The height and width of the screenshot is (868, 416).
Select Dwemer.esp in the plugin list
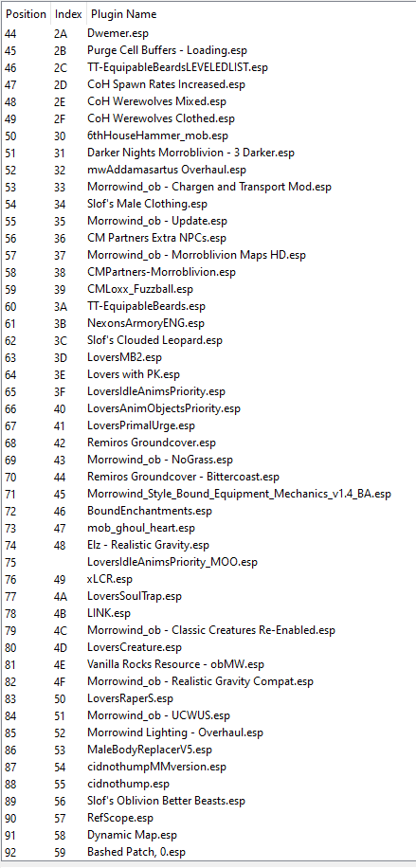click(x=118, y=33)
